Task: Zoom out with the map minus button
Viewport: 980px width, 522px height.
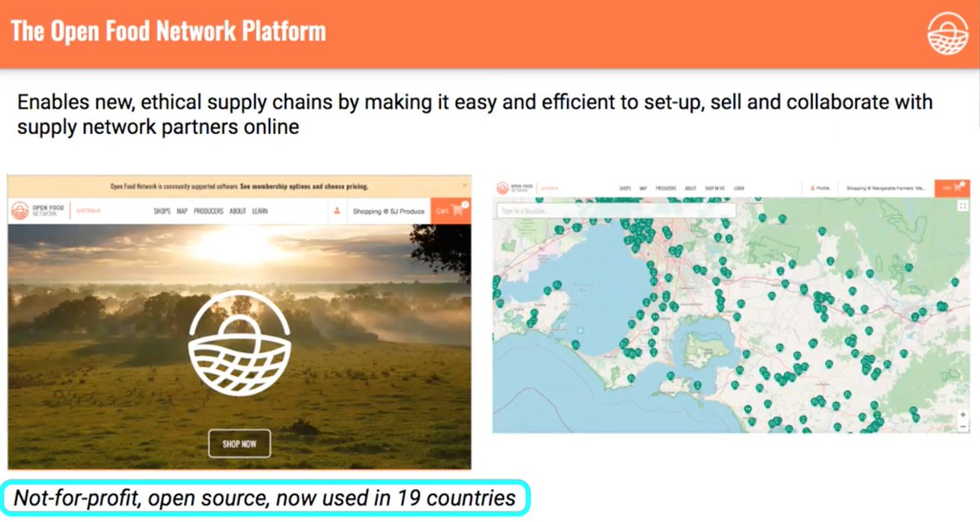Action: [964, 426]
